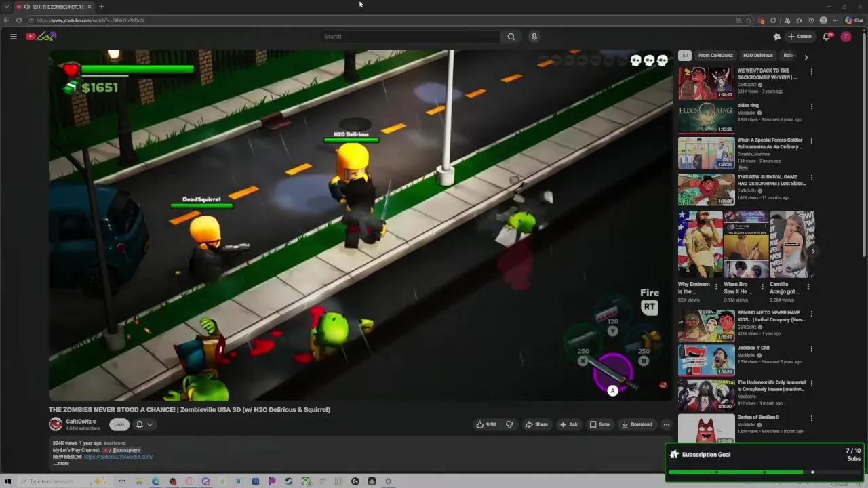The width and height of the screenshot is (868, 488).
Task: Open the YouTube notifications bell
Action: point(827,37)
